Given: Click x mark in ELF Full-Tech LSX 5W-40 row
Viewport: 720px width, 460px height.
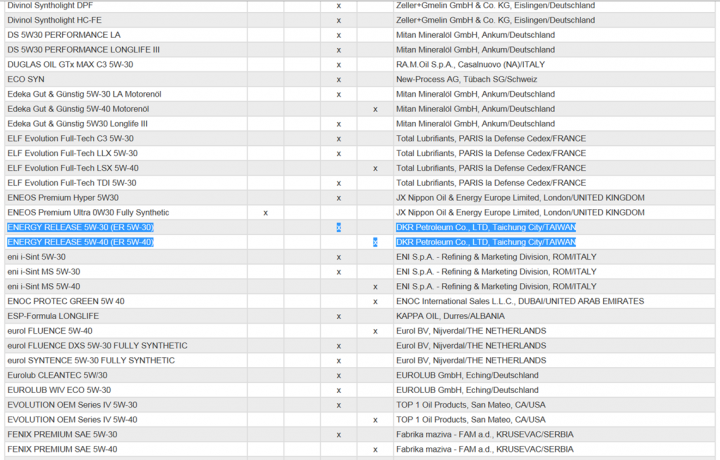Looking at the screenshot, I should click(375, 168).
